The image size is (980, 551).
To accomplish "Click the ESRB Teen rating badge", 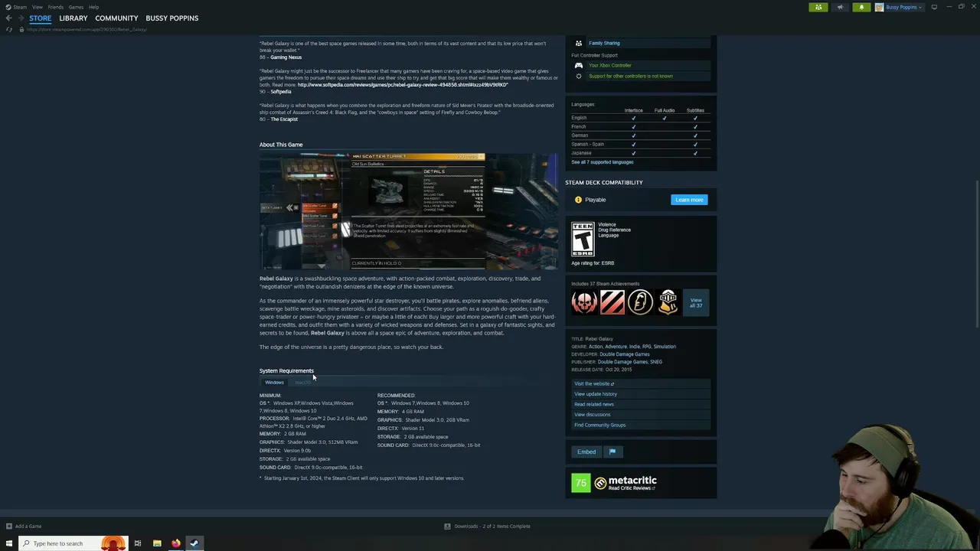I will point(583,240).
